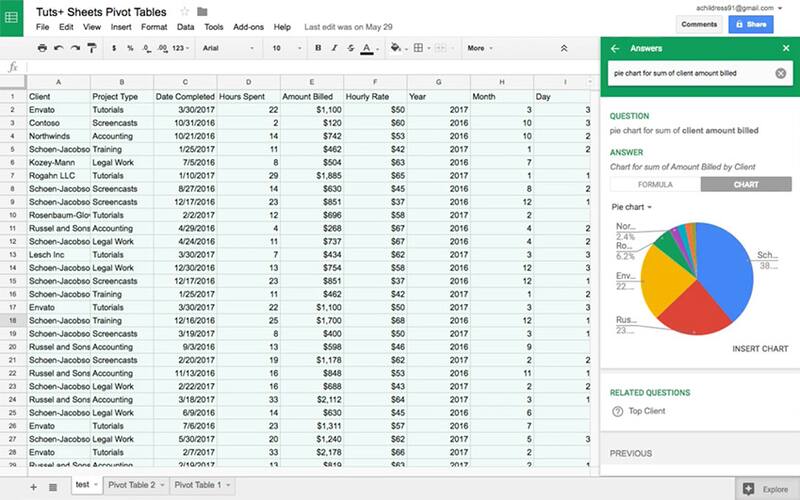
Task: Click the print icon in toolbar
Action: (x=41, y=47)
